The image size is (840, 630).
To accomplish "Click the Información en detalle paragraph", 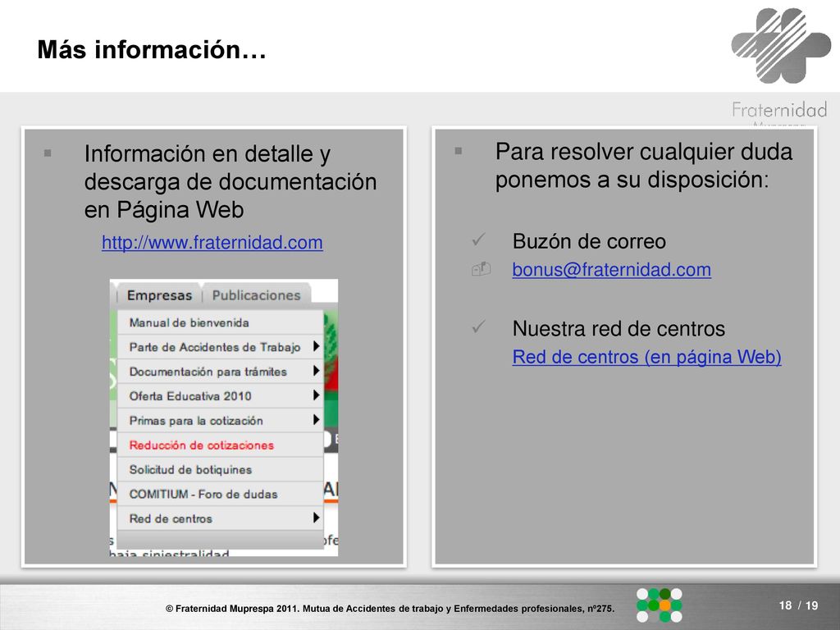I will pos(231,181).
